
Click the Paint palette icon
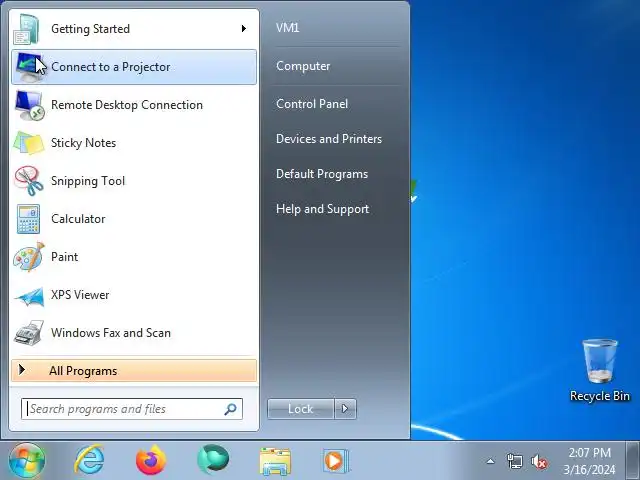coord(29,257)
